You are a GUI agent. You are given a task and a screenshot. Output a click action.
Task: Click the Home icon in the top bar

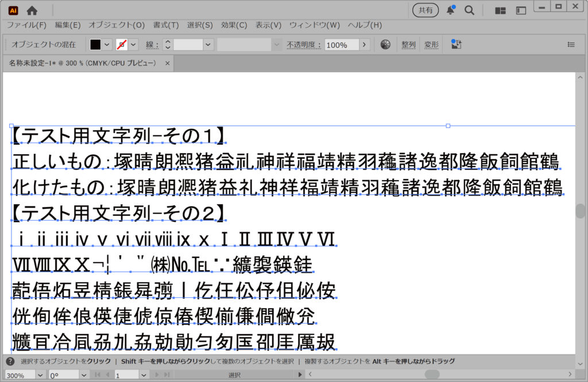32,10
